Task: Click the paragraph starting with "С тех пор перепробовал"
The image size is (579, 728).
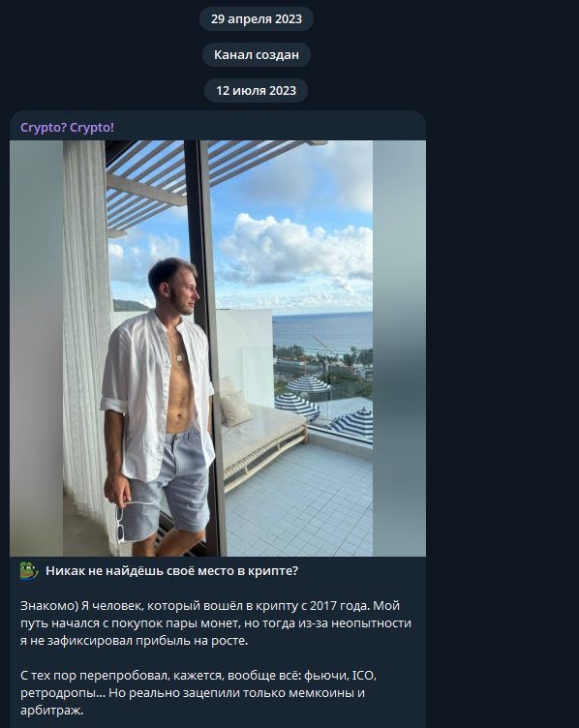Action: pos(198,693)
